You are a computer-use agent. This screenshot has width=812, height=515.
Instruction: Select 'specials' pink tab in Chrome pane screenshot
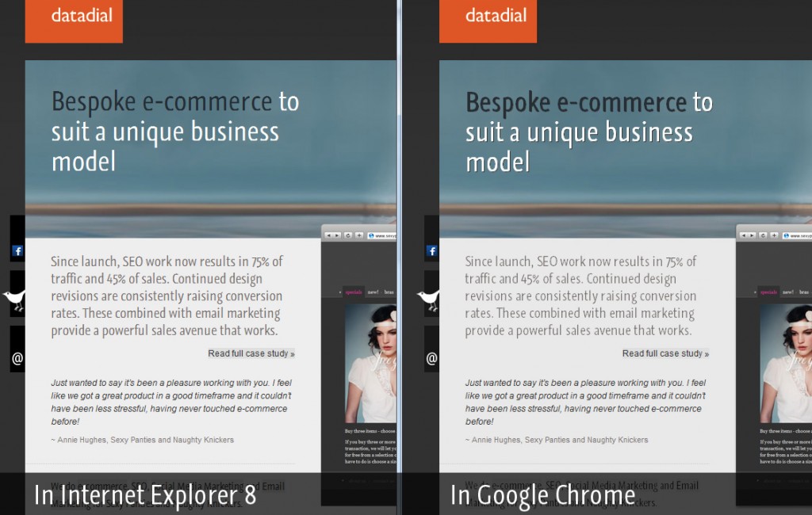(x=768, y=292)
